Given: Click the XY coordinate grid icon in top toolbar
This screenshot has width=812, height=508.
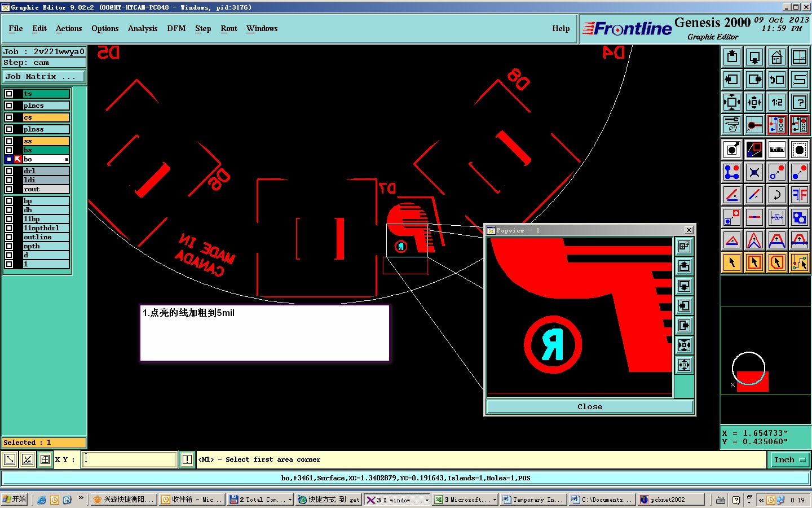Looking at the screenshot, I should click(x=800, y=57).
